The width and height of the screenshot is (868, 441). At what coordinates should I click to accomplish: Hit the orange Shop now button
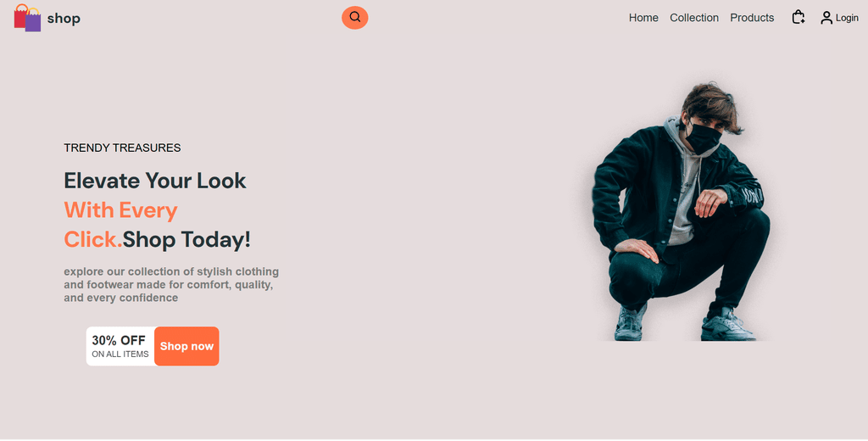186,346
